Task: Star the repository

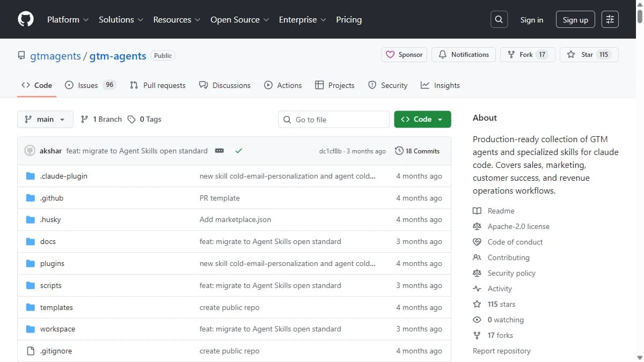Action: [589, 55]
